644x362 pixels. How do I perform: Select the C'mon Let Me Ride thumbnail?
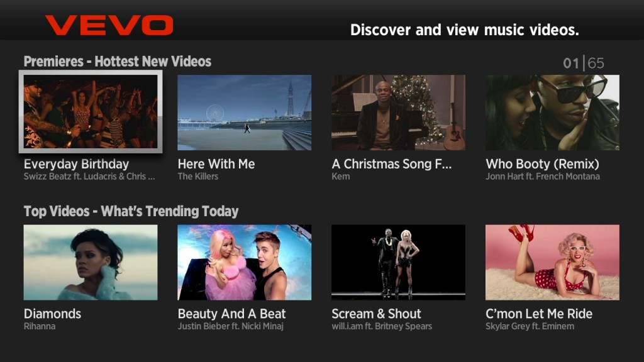[x=552, y=262]
